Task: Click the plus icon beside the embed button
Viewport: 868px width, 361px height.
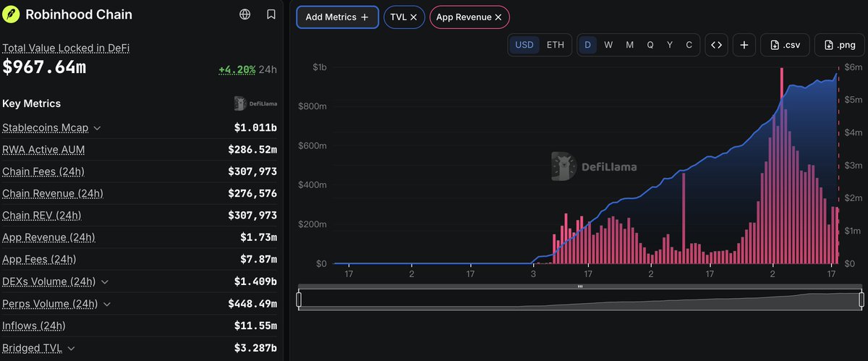Action: [x=744, y=45]
